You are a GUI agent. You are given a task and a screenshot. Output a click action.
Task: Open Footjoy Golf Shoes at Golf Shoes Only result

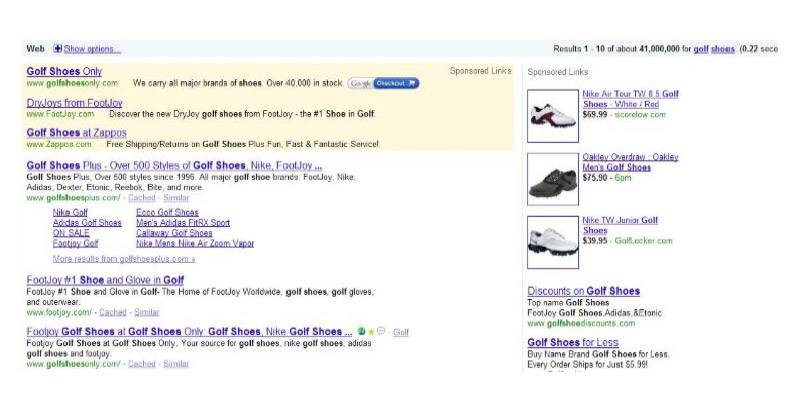(189, 332)
